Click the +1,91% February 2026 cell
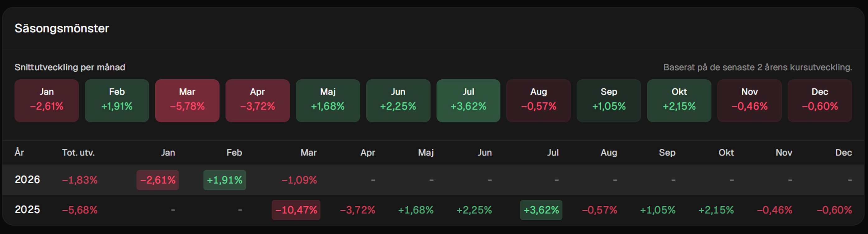868x234 pixels. pos(224,180)
